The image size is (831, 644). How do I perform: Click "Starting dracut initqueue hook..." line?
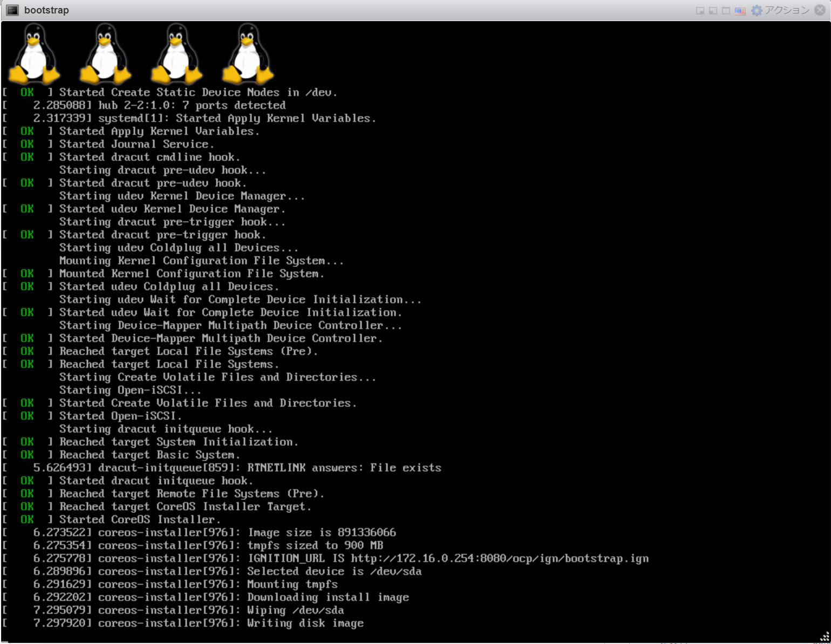(166, 429)
